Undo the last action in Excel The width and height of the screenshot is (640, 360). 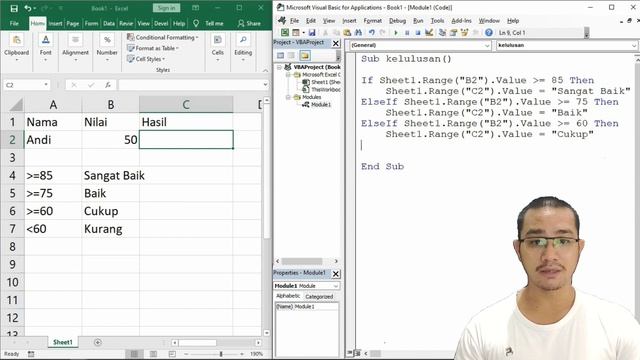click(x=27, y=8)
